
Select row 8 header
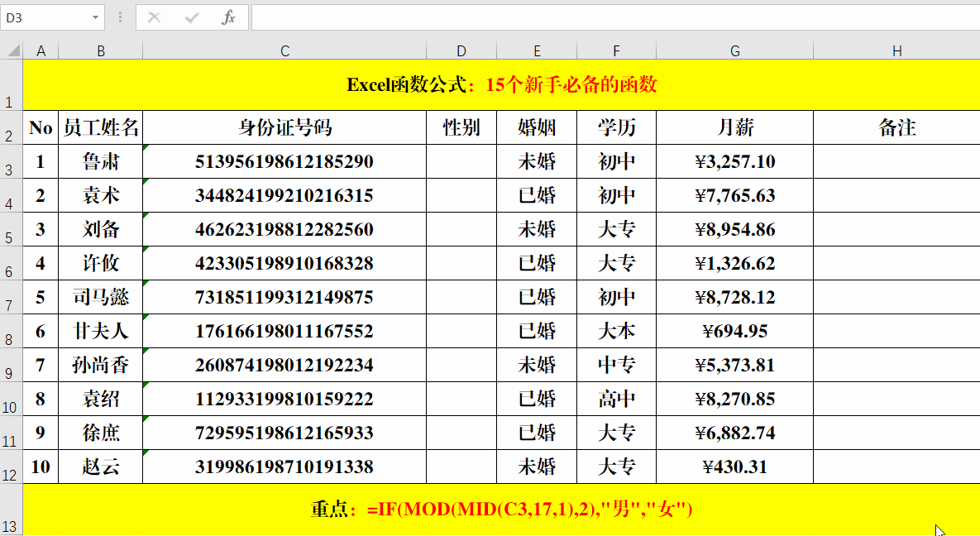click(x=11, y=331)
